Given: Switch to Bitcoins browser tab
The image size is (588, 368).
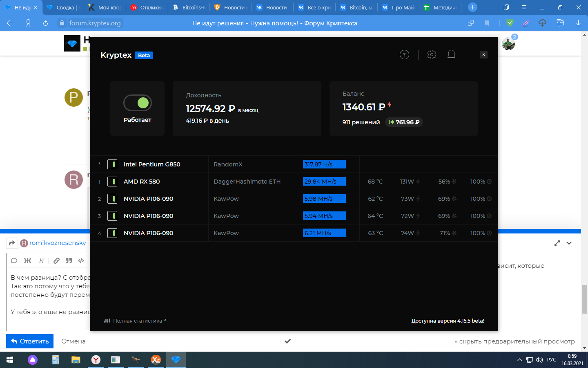Looking at the screenshot, I should coord(189,7).
